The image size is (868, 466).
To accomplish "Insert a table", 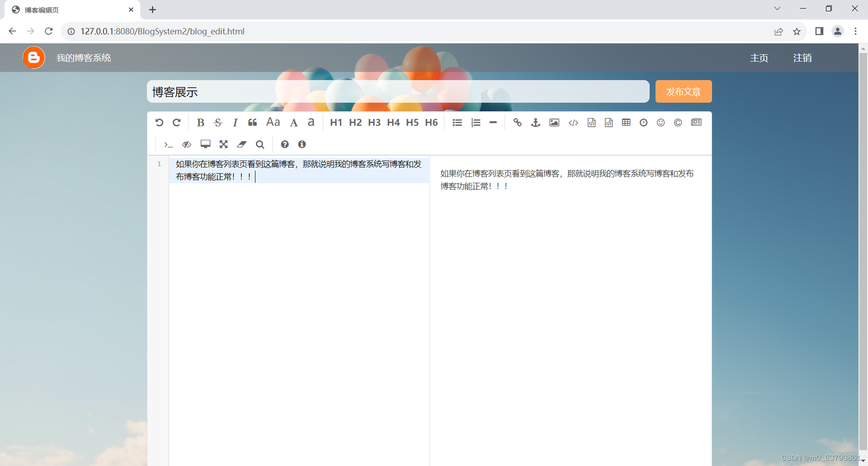I will point(626,122).
